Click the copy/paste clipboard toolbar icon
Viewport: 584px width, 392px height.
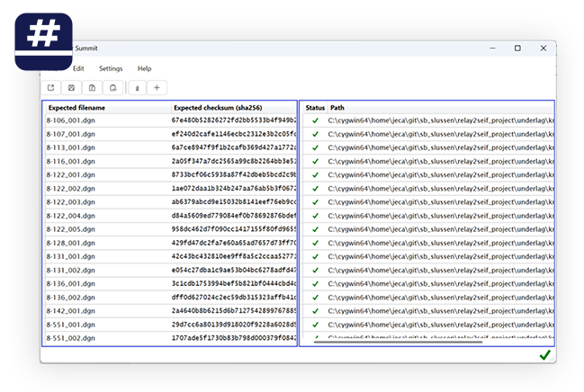tap(92, 88)
